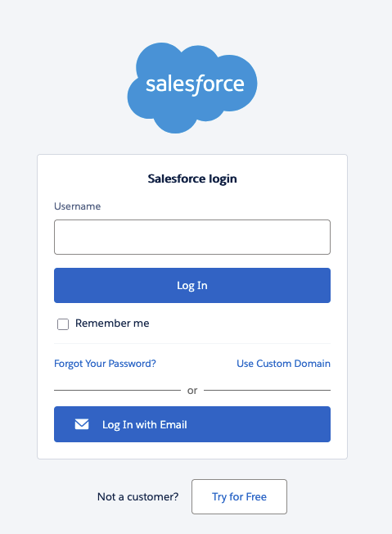
Task: Start a trial with Try for Free
Action: (x=239, y=496)
